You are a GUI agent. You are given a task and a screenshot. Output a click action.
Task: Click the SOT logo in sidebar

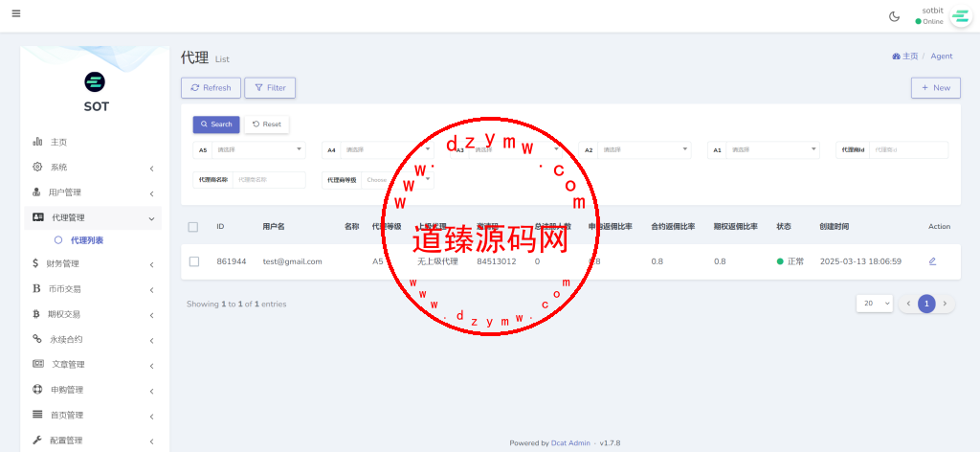point(95,81)
